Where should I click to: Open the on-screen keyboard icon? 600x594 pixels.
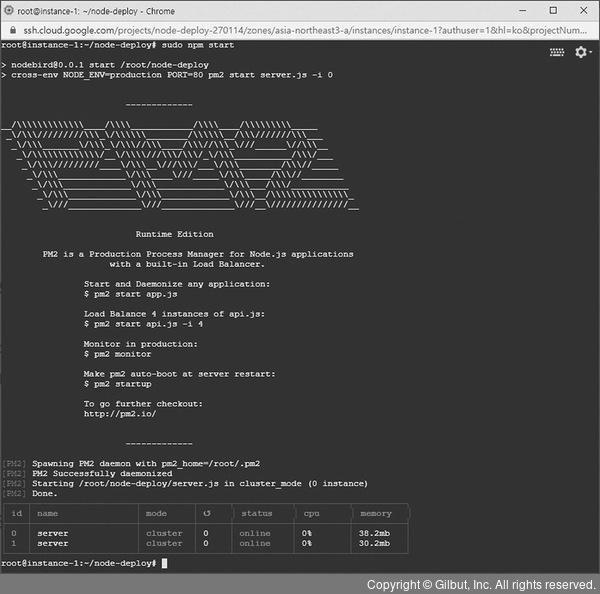pyautogui.click(x=557, y=52)
